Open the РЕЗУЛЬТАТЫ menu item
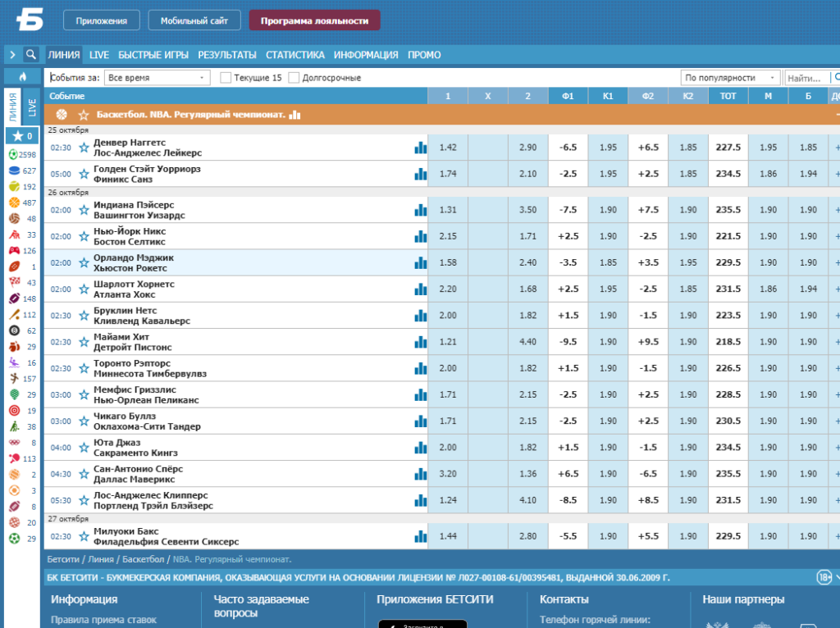Viewport: 840px width, 628px height. [227, 55]
